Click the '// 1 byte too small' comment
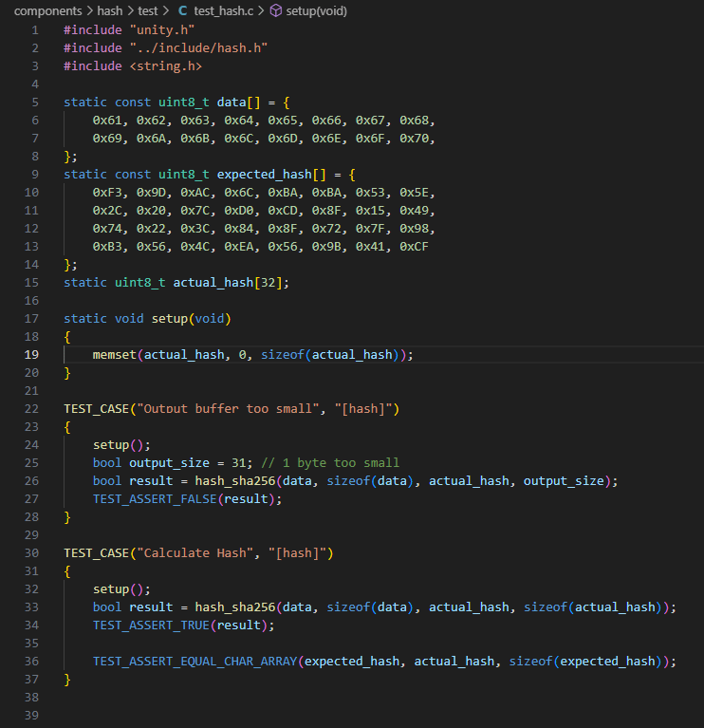This screenshot has height=728, width=704. 330,463
